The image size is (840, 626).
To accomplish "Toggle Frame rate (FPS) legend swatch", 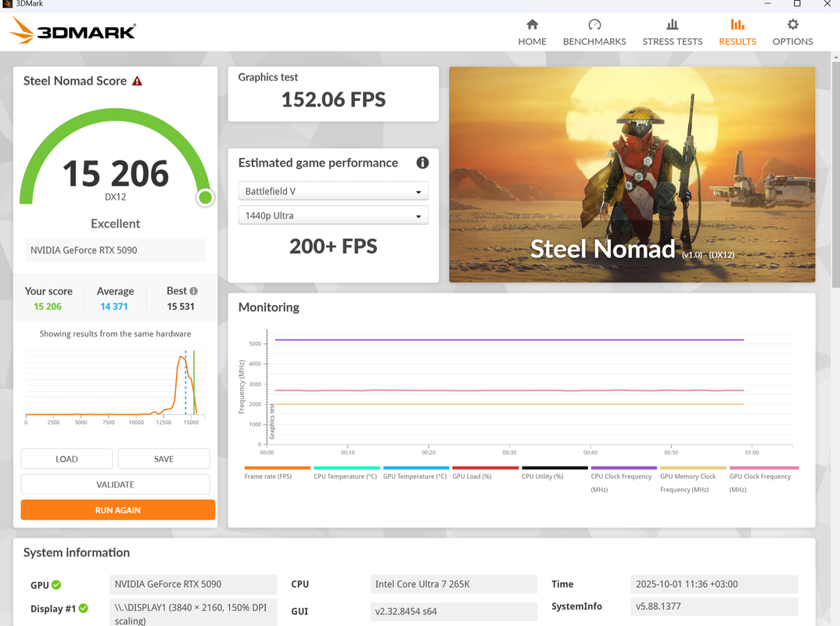I will 277,468.
